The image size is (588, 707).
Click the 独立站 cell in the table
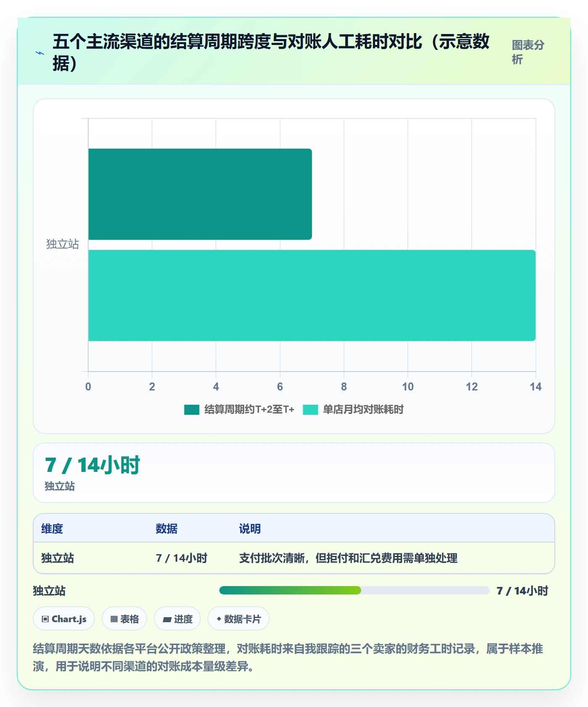click(58, 558)
